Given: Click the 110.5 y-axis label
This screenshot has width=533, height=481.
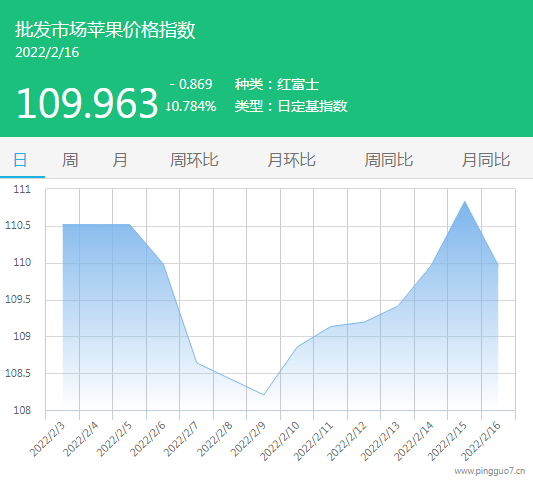Looking at the screenshot, I should tap(18, 225).
